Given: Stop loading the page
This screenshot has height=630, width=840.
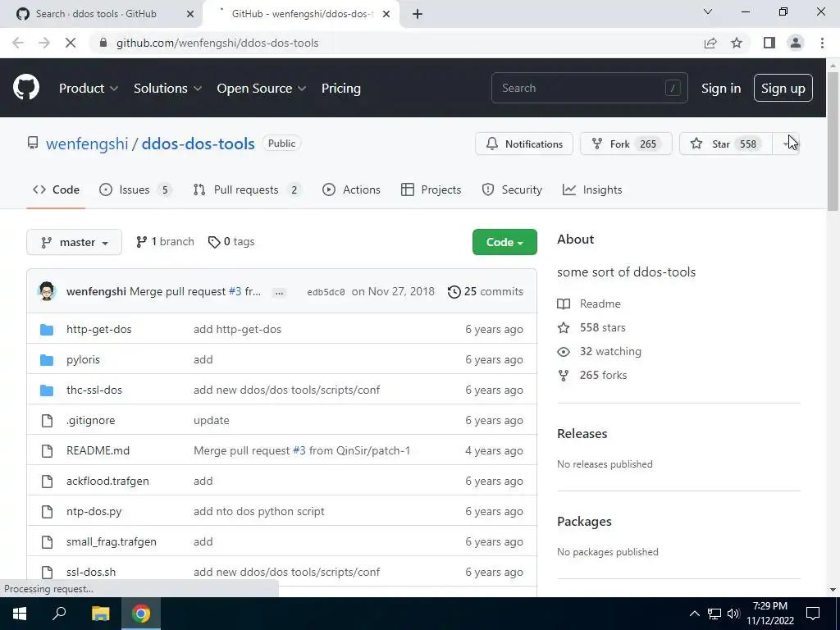Looking at the screenshot, I should click(71, 43).
